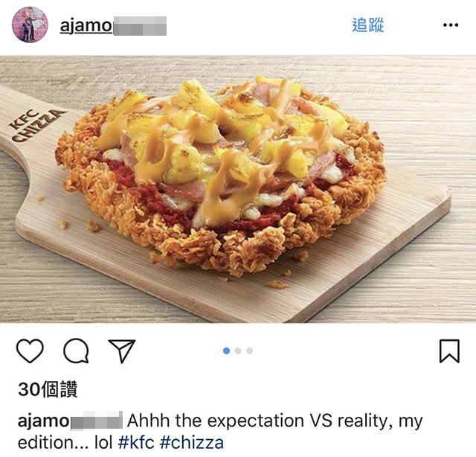This screenshot has width=476, height=457.
Task: Open the poster's round profile picture
Action: click(x=30, y=25)
